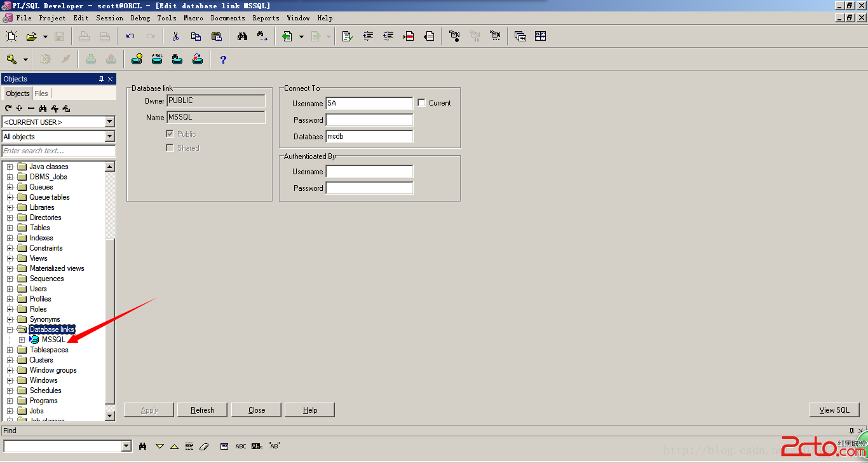Click the database binoculars search icon
Screen dimensions: 868x463
pyautogui.click(x=177, y=59)
